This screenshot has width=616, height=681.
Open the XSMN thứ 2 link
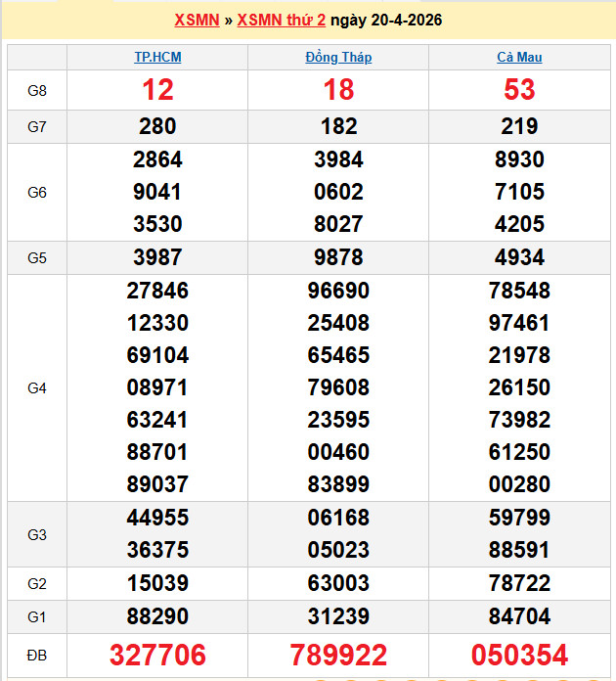[x=282, y=20]
